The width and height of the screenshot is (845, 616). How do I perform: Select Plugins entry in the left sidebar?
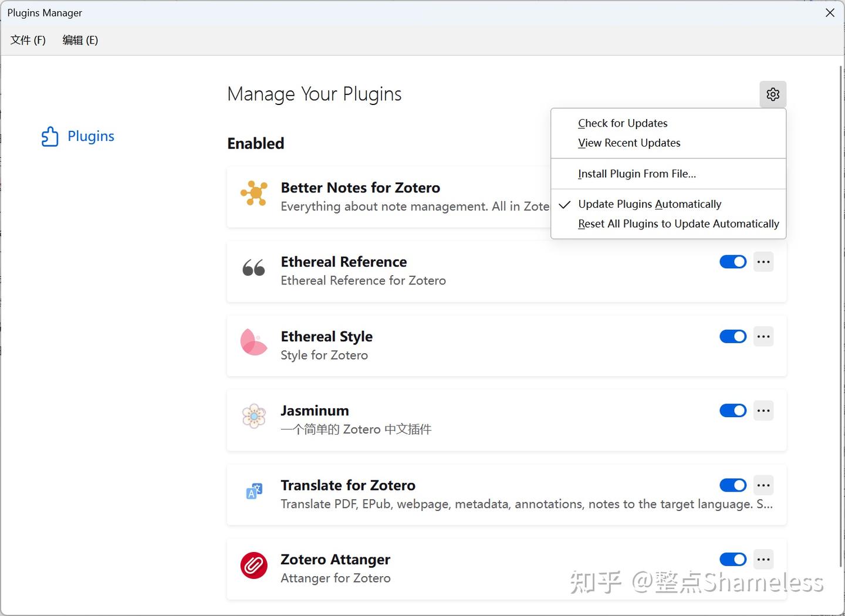click(91, 136)
